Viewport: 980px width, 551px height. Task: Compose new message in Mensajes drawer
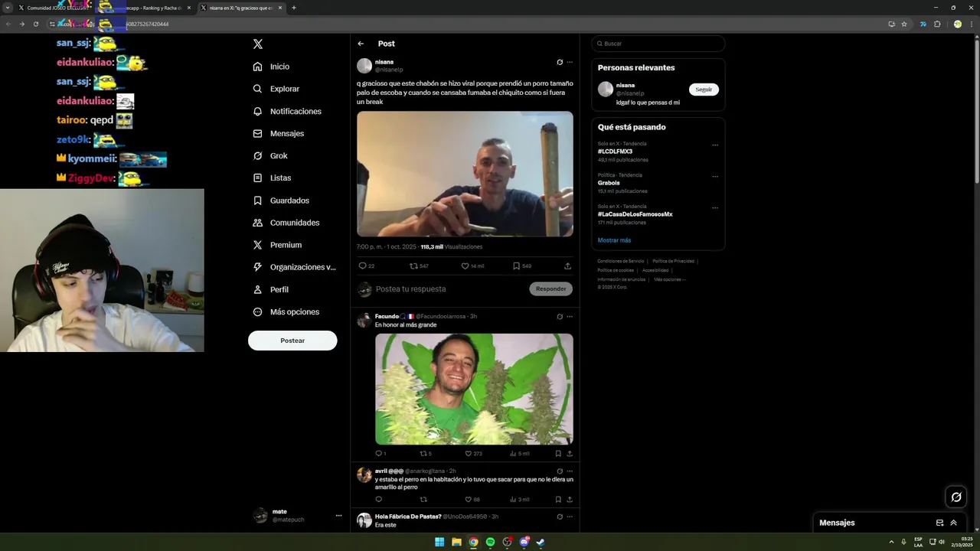(x=939, y=523)
